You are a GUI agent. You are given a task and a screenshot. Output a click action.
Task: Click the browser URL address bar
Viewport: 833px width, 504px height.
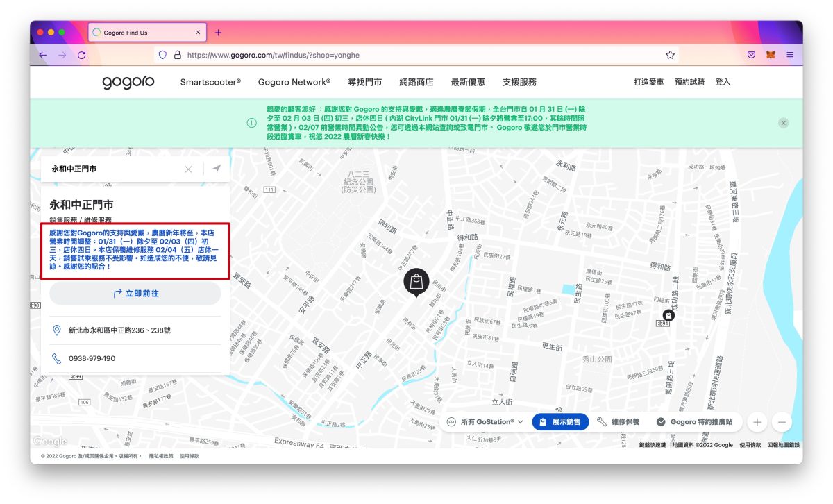tap(416, 55)
